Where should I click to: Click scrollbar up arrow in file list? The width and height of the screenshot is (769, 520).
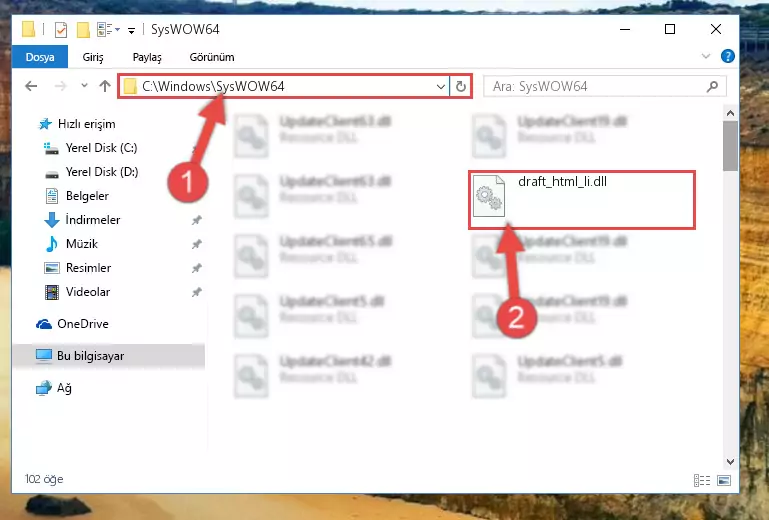tap(730, 113)
